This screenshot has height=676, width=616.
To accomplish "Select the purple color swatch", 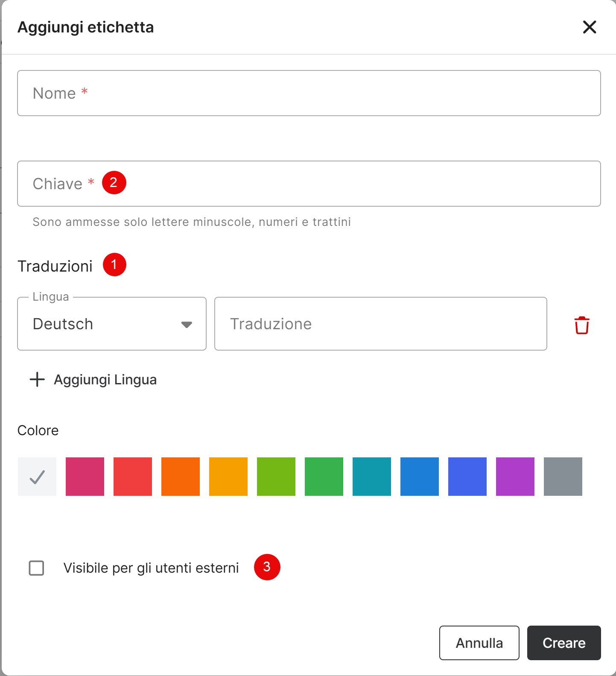I will [515, 477].
